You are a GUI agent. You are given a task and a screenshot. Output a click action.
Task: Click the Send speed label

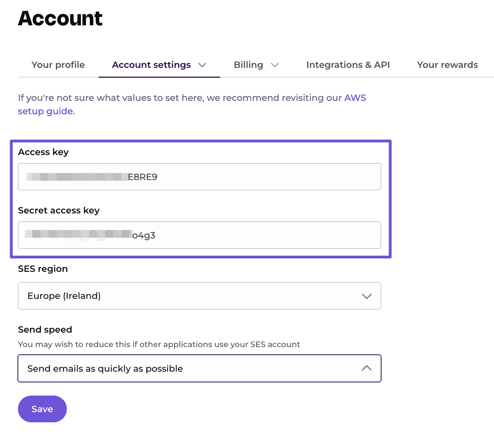click(45, 330)
